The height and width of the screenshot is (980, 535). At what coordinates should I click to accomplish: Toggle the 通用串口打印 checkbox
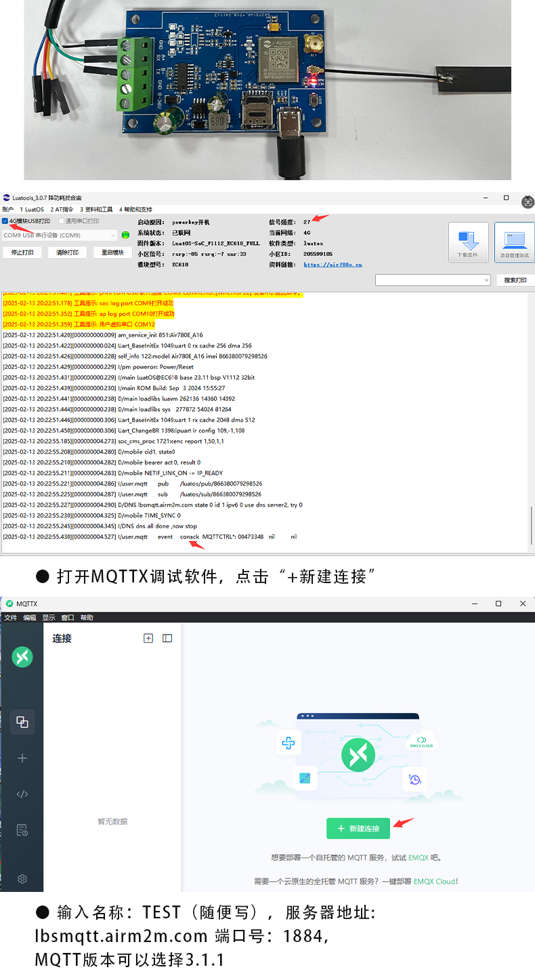[x=61, y=221]
